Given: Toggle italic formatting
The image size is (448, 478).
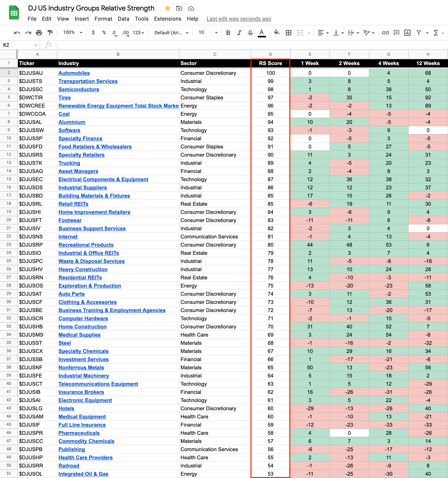Looking at the screenshot, I should pos(239,33).
